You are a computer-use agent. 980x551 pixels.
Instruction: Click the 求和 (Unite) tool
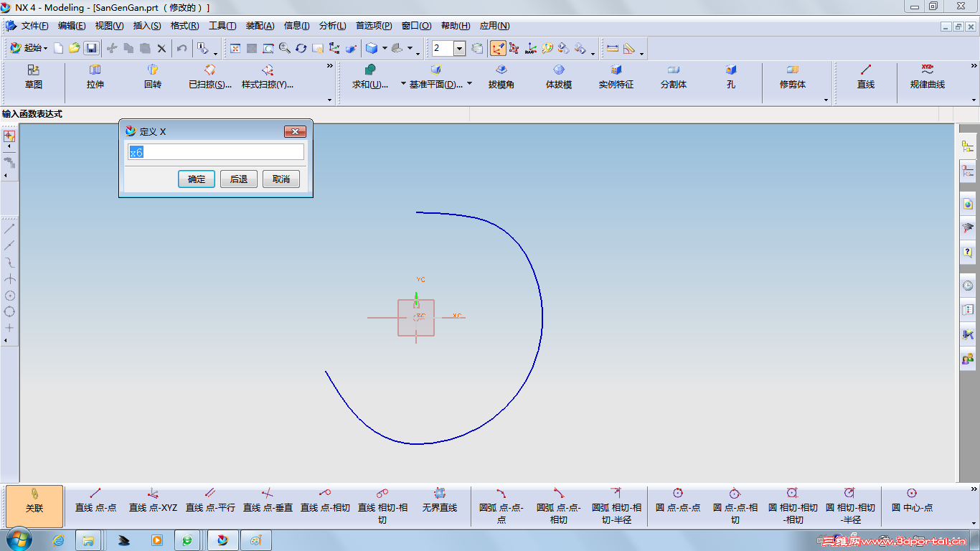[x=370, y=77]
